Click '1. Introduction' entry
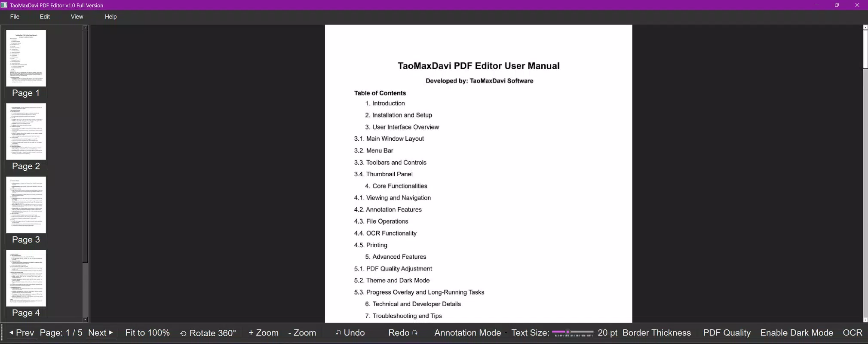This screenshot has width=868, height=344. coord(385,103)
